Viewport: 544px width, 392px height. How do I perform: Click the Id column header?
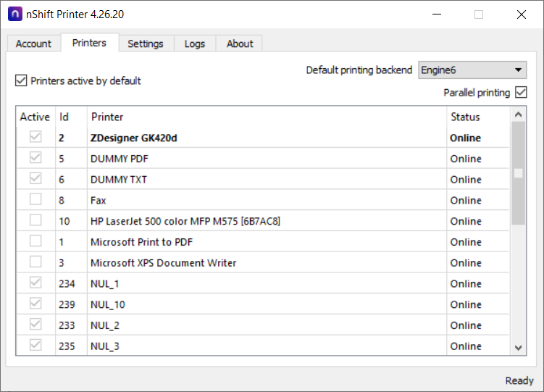[72, 117]
